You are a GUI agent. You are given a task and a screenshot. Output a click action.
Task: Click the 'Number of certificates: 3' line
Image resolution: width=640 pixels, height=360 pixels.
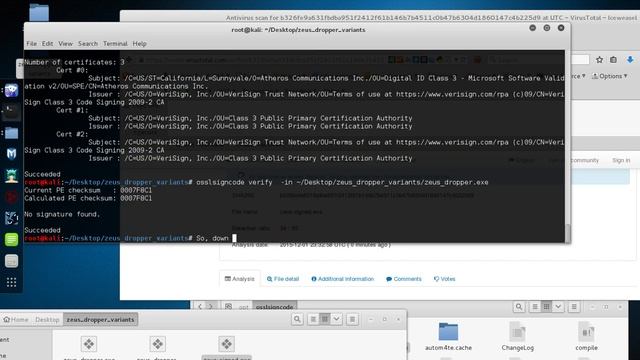click(74, 62)
